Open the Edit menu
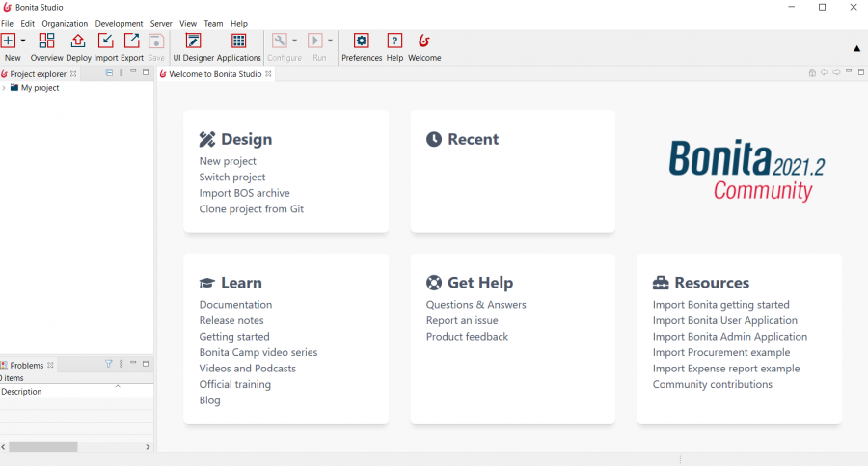The image size is (868, 466). pos(28,24)
